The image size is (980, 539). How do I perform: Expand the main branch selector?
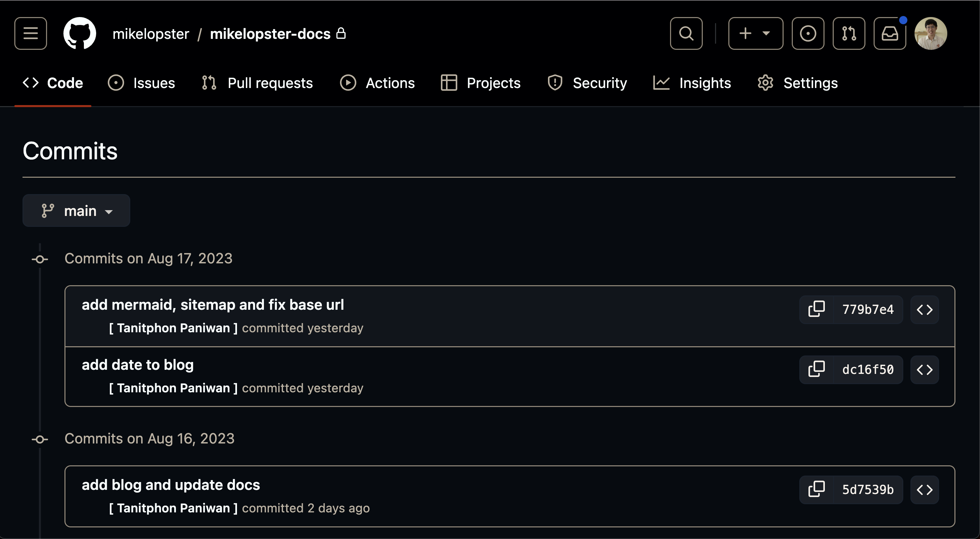(76, 210)
